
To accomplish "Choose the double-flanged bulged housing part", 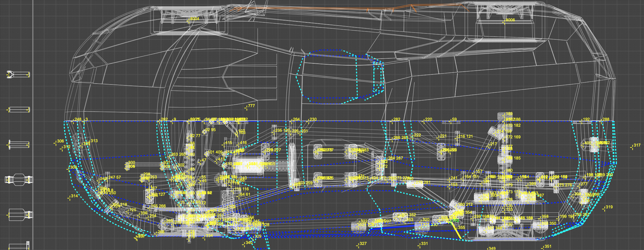I will (x=18, y=180).
